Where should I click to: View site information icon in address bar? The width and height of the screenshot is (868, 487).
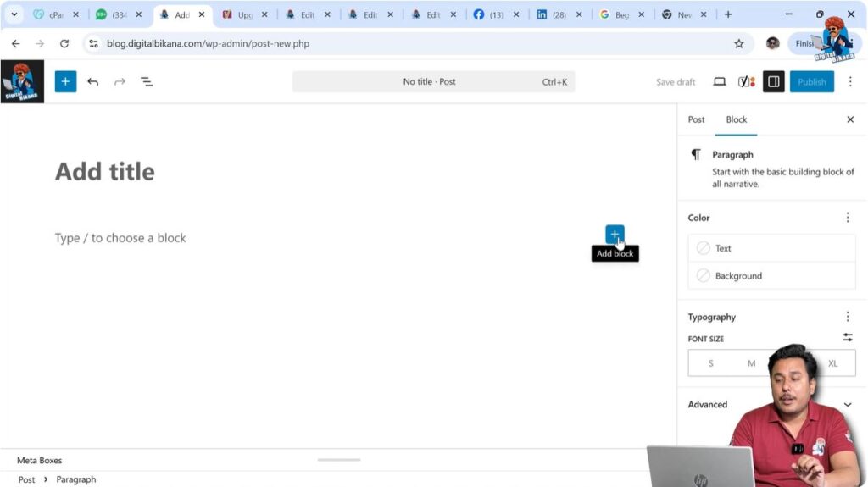[93, 43]
